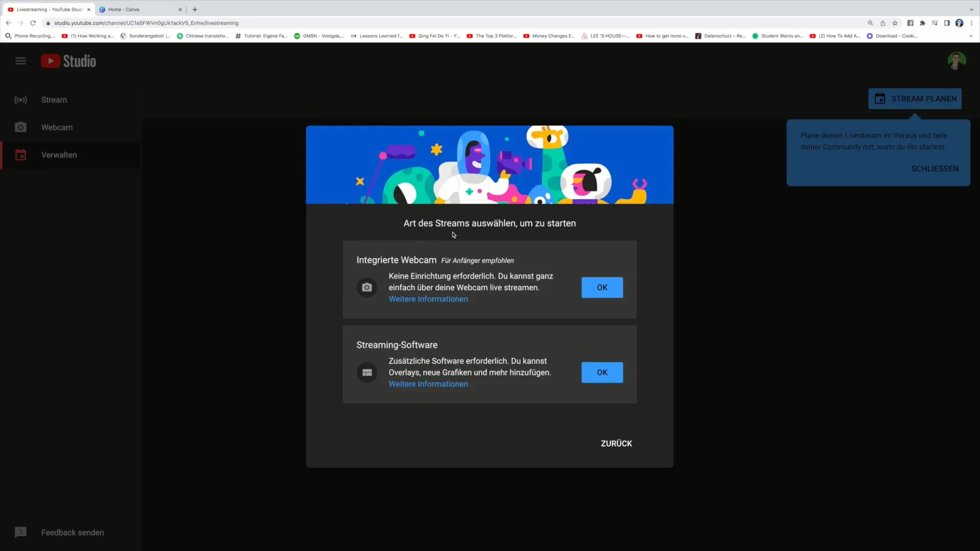
Task: Click OK for Streaming-Software option
Action: 602,372
